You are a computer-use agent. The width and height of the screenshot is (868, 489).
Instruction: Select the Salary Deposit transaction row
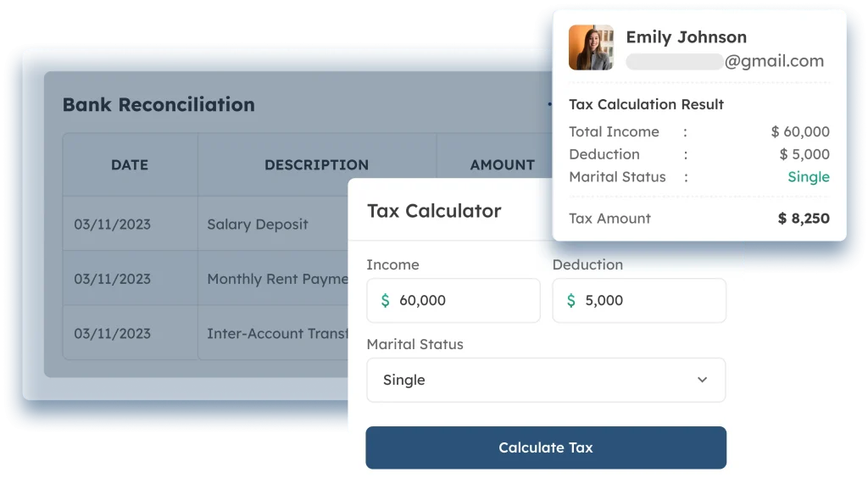[206, 224]
